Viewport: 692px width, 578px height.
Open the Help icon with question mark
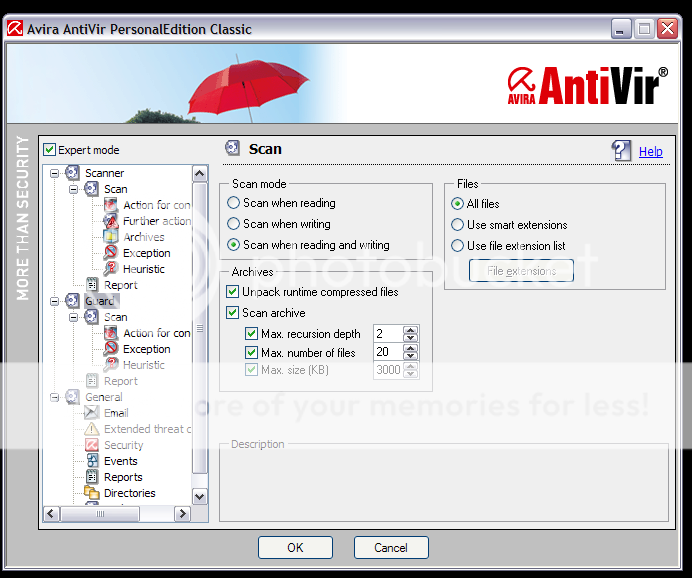coord(622,151)
